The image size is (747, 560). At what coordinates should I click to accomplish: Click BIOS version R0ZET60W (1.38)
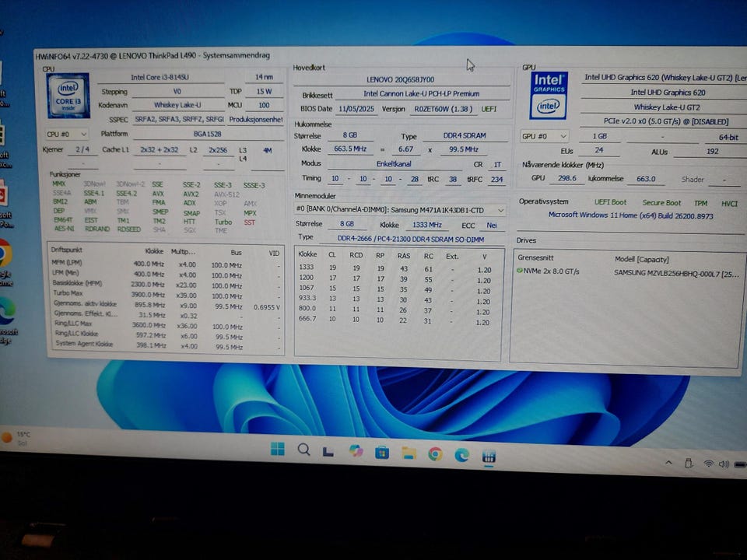pos(443,109)
